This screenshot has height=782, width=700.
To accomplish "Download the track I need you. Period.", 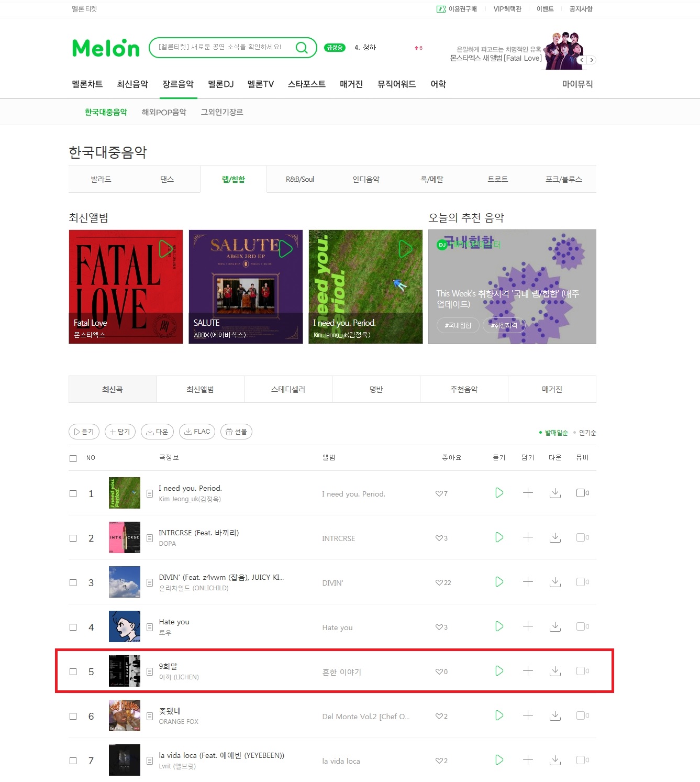I will pos(555,493).
